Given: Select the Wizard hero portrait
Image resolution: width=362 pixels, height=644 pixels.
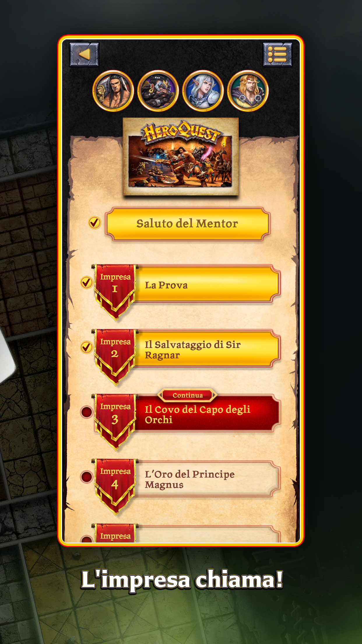Looking at the screenshot, I should point(248,91).
